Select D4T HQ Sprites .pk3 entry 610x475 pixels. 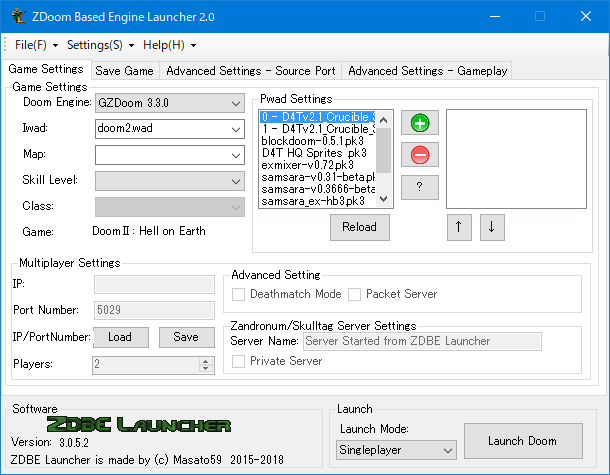(317, 153)
